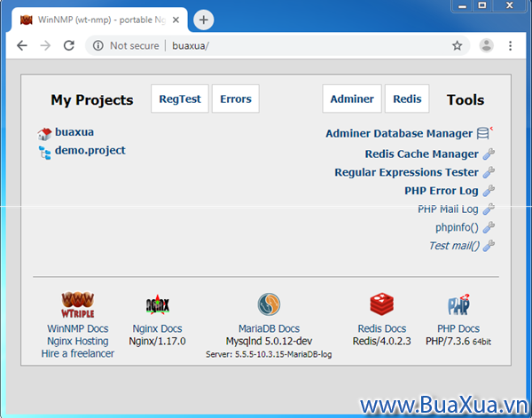Open the Nginx Hosting link
The height and width of the screenshot is (418, 532).
pyautogui.click(x=78, y=341)
